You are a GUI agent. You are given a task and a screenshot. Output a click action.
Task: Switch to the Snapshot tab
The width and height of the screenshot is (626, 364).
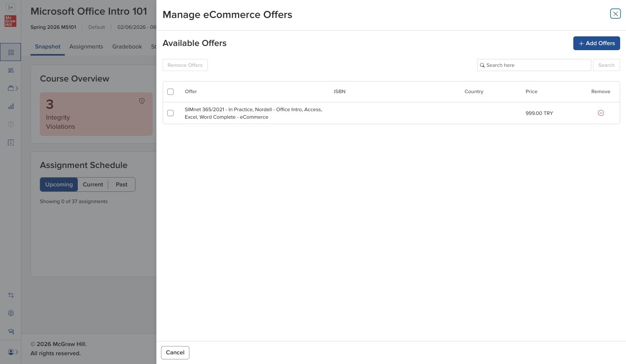(48, 47)
